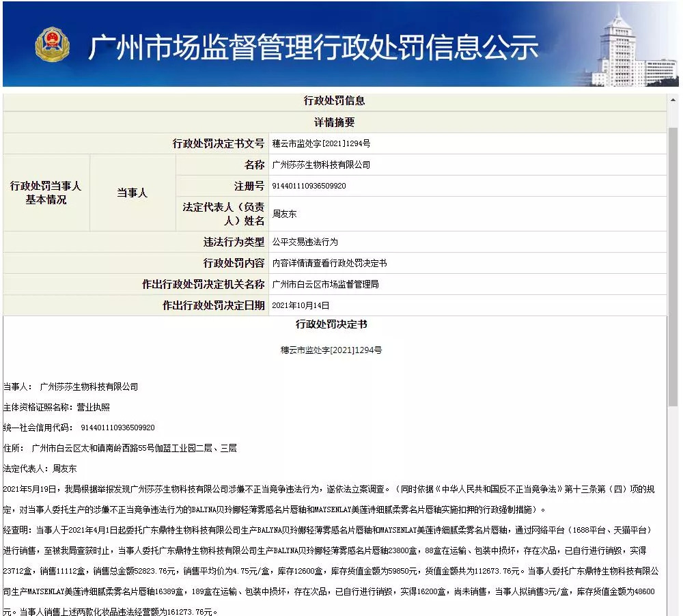Image resolution: width=683 pixels, height=616 pixels.
Task: Click the line 当事人： 广州莎莎生物科技有限公司
Action: tap(70, 387)
